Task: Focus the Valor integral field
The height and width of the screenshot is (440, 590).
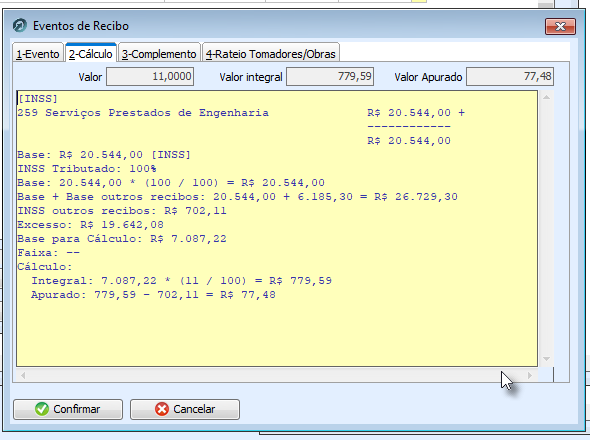Action: [x=330, y=77]
